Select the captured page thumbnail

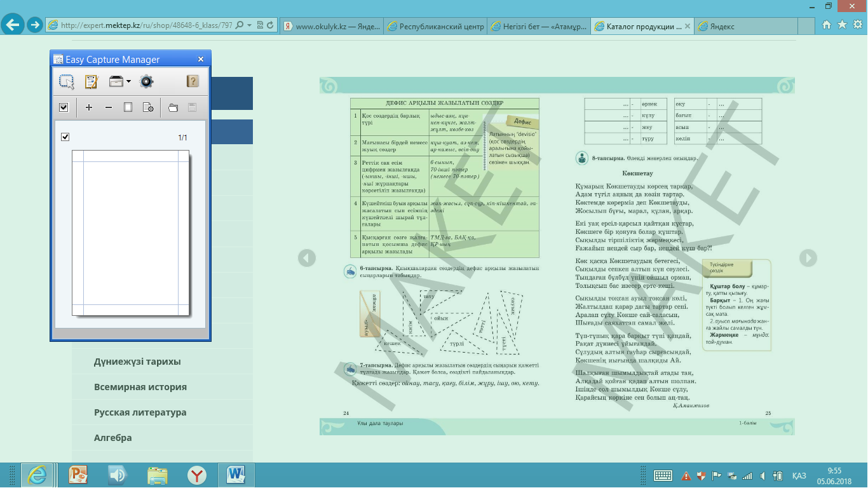click(x=130, y=233)
